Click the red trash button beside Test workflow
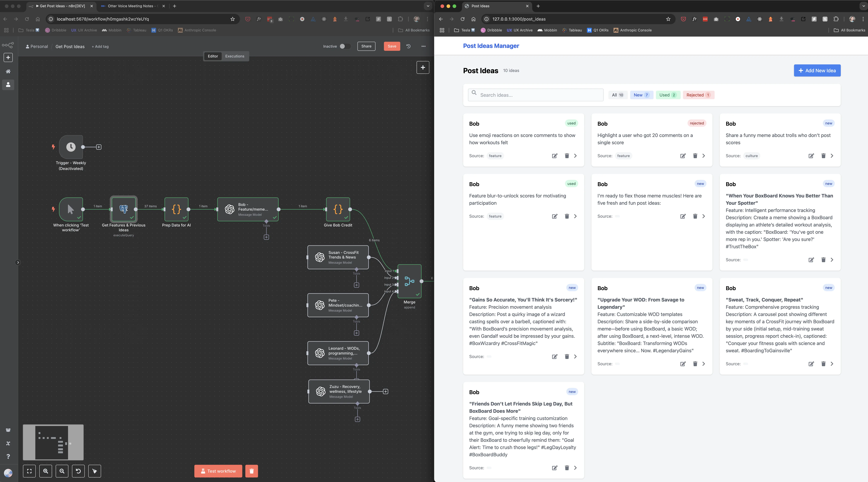The image size is (868, 482). click(251, 471)
